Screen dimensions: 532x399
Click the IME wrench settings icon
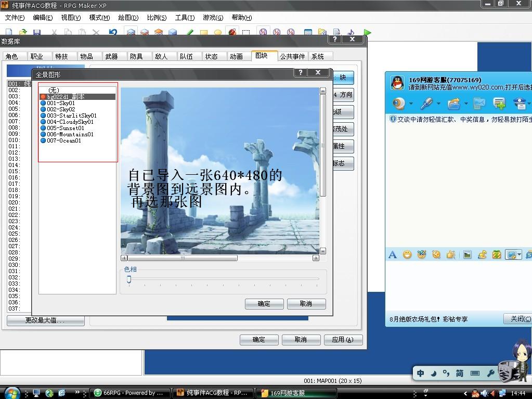click(x=490, y=373)
